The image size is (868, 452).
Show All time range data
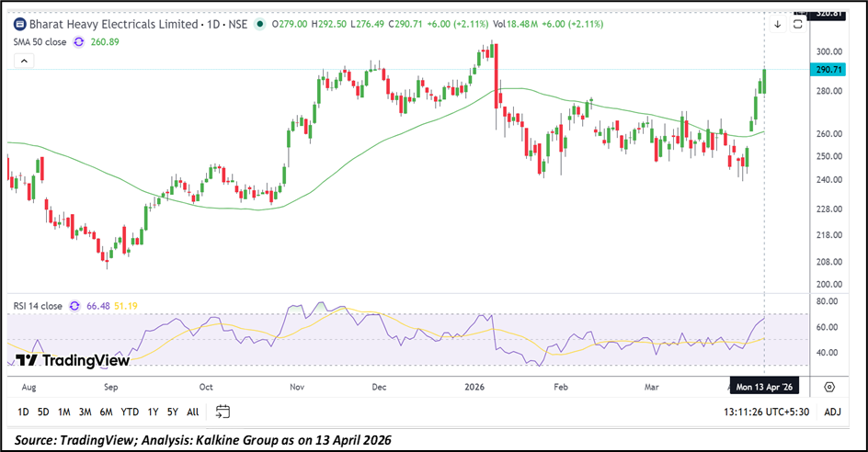pyautogui.click(x=192, y=412)
